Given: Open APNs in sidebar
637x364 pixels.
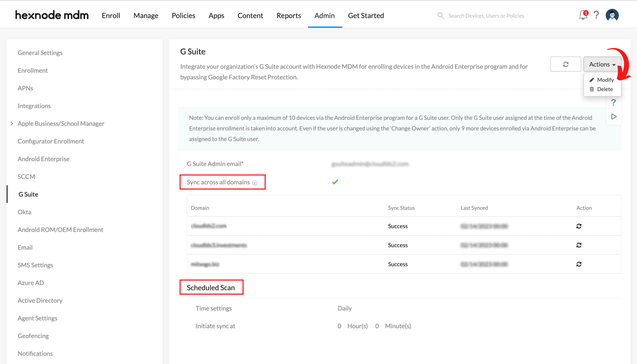Looking at the screenshot, I should coord(25,88).
